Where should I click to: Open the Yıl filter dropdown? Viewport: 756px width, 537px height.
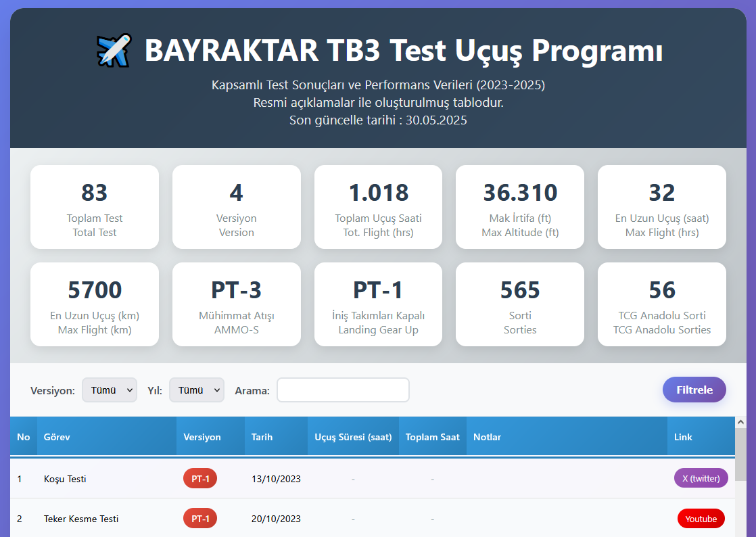[x=197, y=390]
